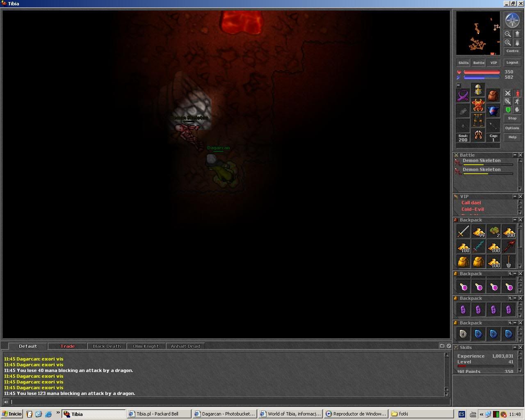Open the Inicio start button

tap(11, 414)
